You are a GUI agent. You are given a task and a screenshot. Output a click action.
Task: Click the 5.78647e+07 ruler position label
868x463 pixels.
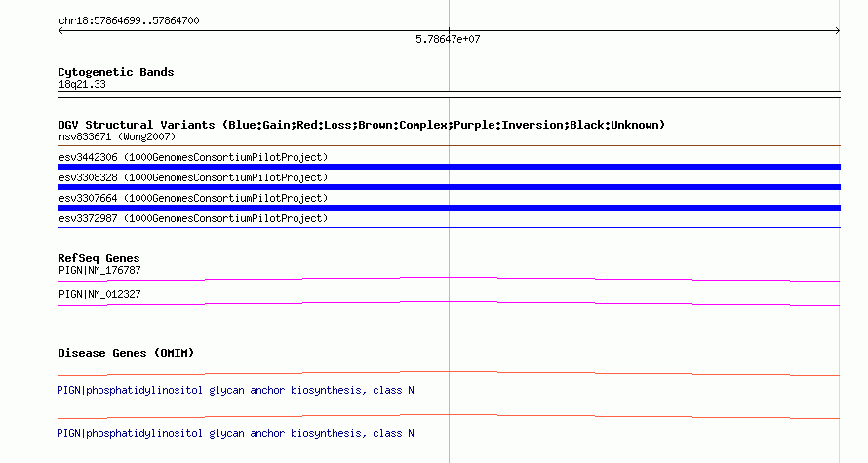[448, 39]
